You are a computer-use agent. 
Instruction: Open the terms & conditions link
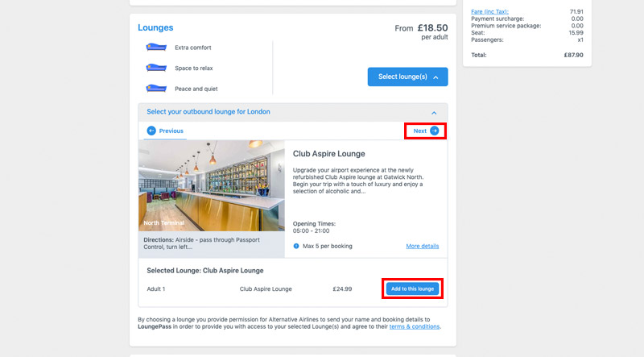tap(414, 326)
